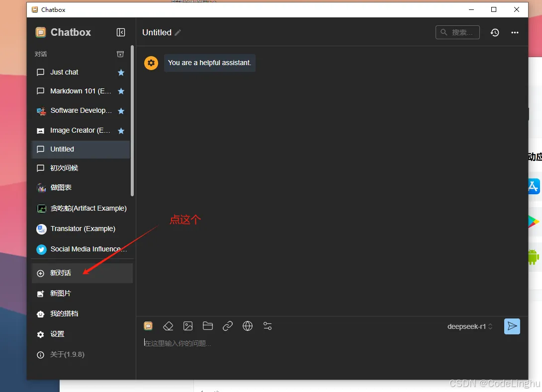Click the archive conversations icon beside 对话
This screenshot has width=542, height=392.
120,54
